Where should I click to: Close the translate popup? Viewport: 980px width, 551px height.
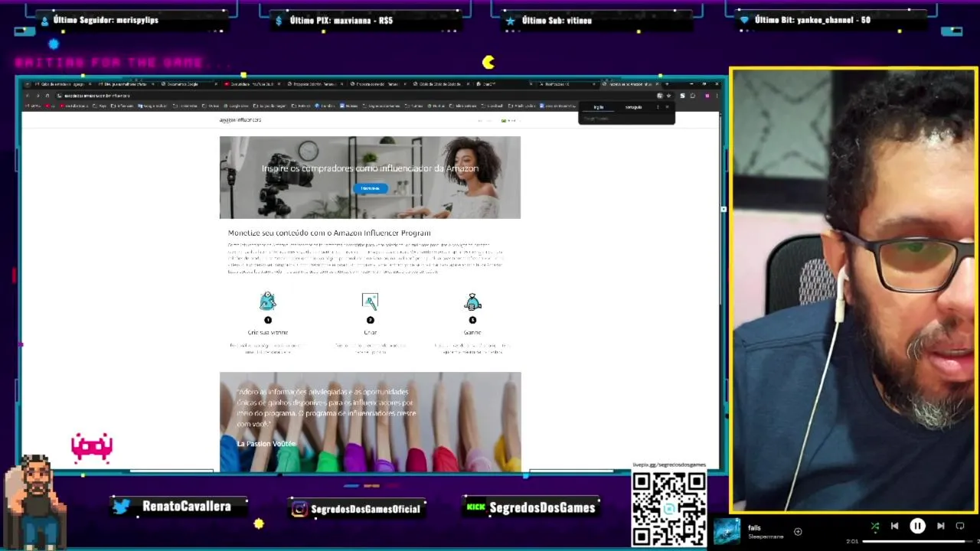[x=667, y=107]
